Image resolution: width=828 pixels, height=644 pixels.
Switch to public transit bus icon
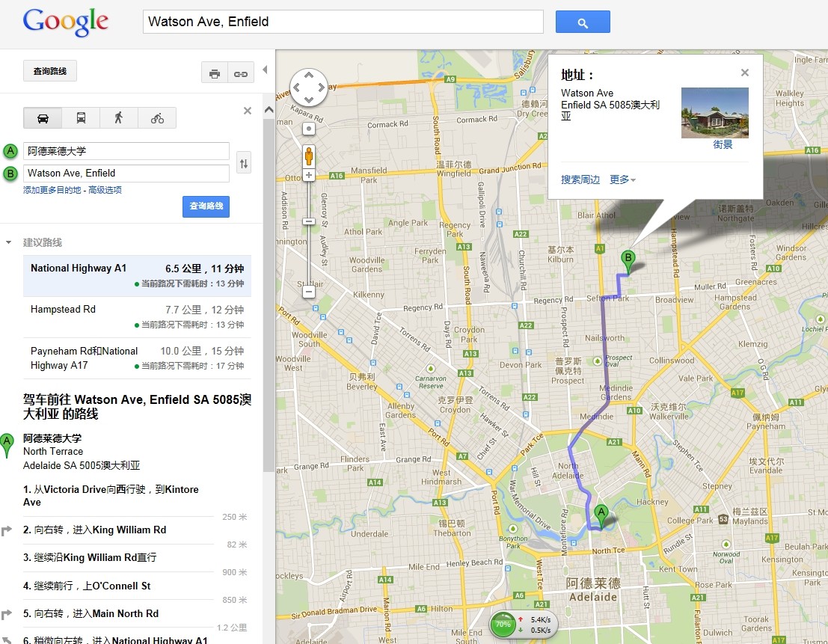(x=81, y=118)
